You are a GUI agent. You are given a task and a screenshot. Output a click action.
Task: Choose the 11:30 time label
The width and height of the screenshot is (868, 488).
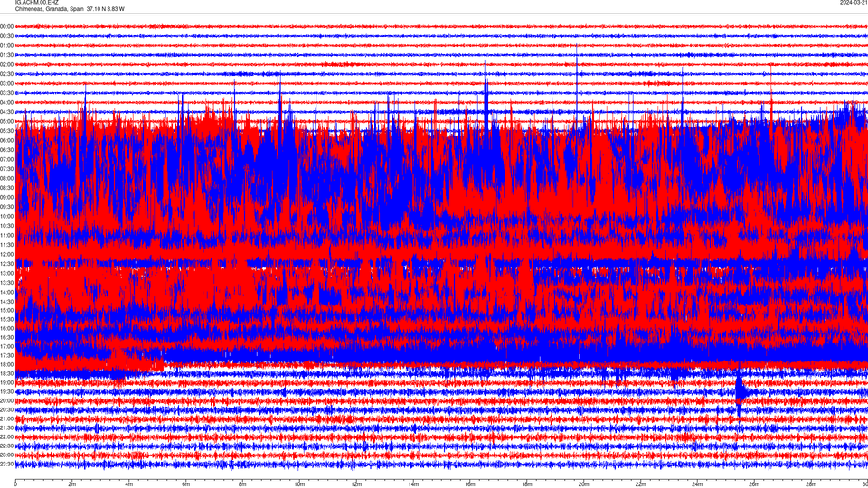[7, 245]
